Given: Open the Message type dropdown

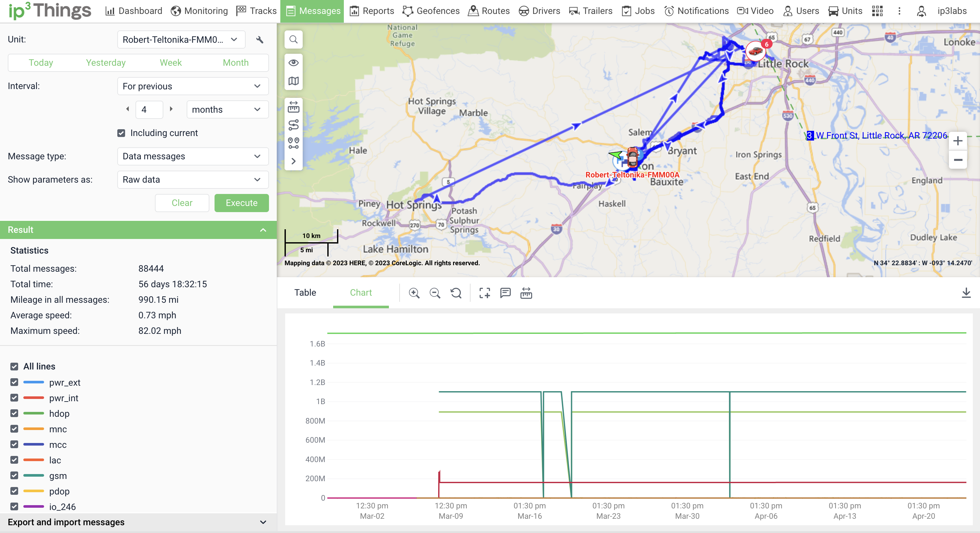Looking at the screenshot, I should coord(193,156).
